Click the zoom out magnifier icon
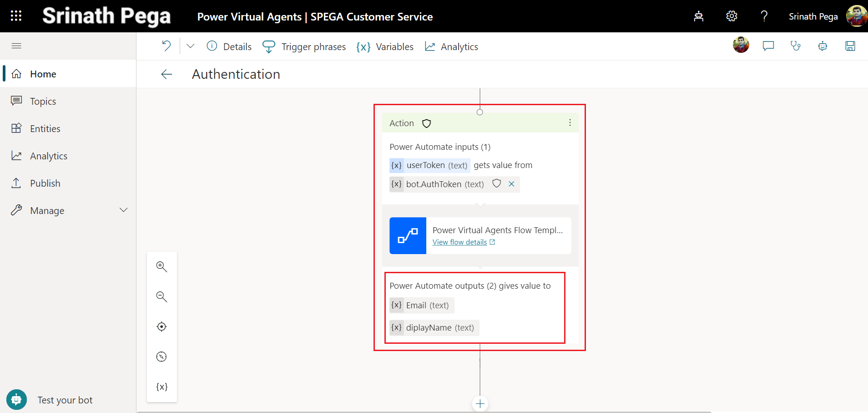Image resolution: width=868 pixels, height=413 pixels. coord(161,297)
